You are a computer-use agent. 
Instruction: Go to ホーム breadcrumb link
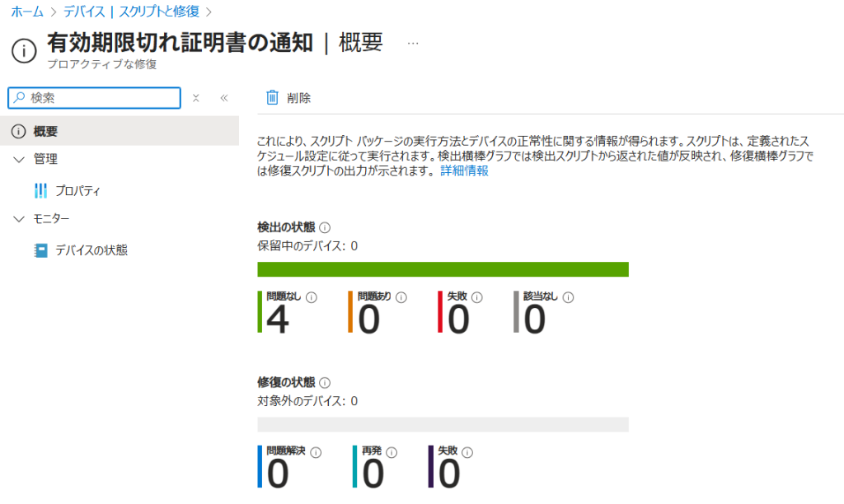tap(27, 12)
